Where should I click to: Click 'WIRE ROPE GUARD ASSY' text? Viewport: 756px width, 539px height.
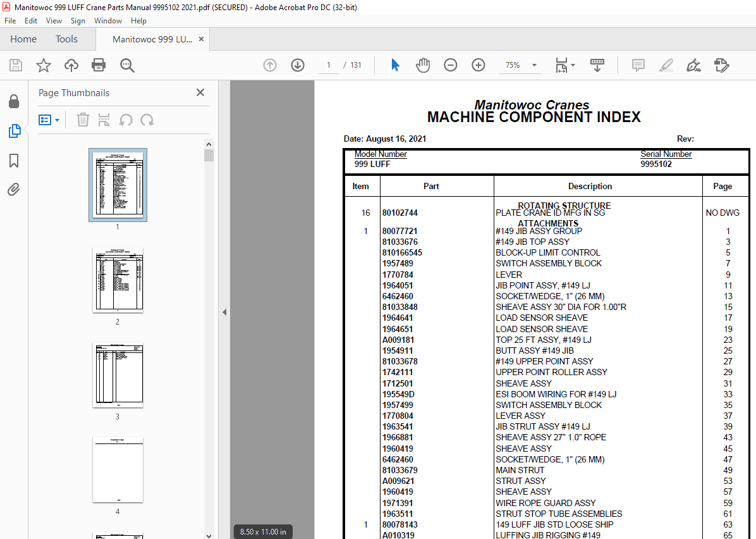tap(546, 504)
